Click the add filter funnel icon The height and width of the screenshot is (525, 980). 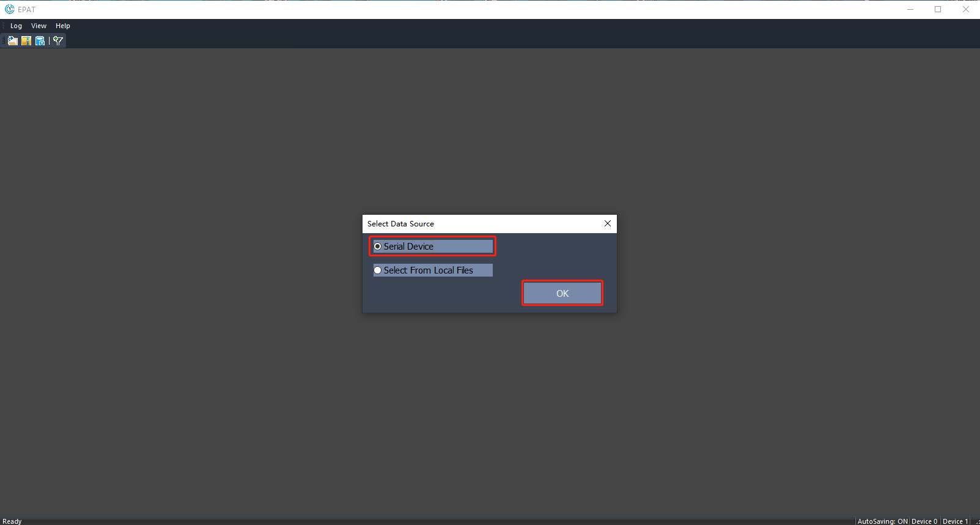[x=58, y=41]
